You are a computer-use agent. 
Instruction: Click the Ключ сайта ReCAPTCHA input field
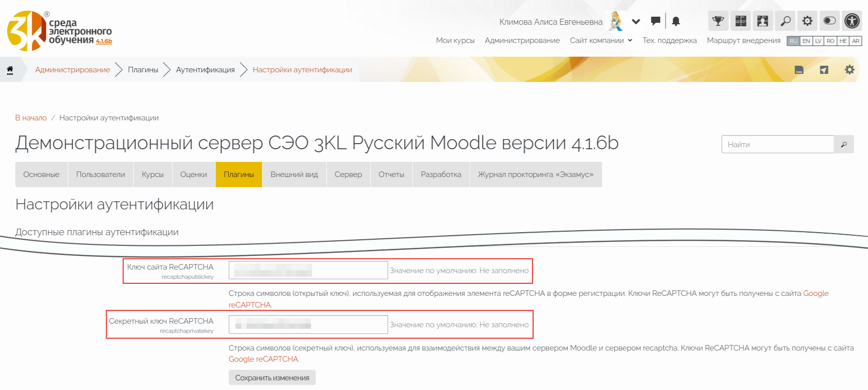(x=308, y=270)
